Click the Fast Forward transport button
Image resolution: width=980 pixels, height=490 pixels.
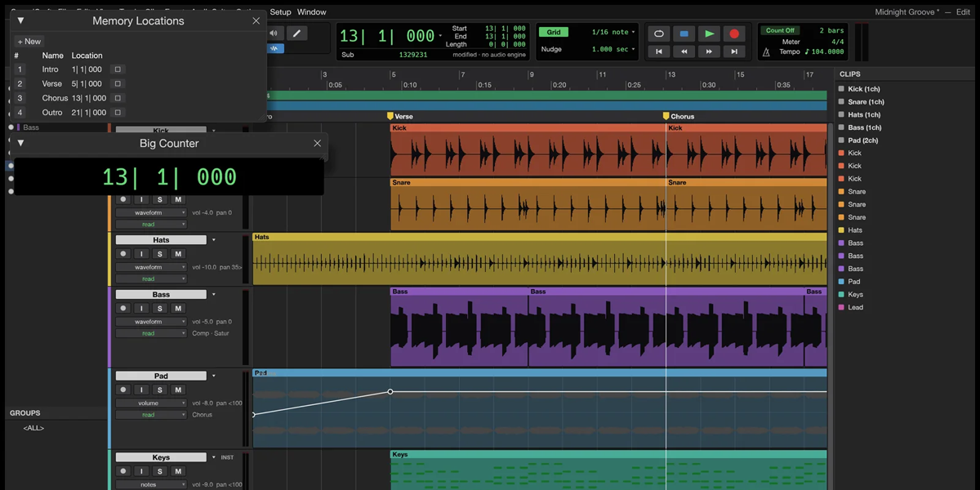(x=709, y=51)
